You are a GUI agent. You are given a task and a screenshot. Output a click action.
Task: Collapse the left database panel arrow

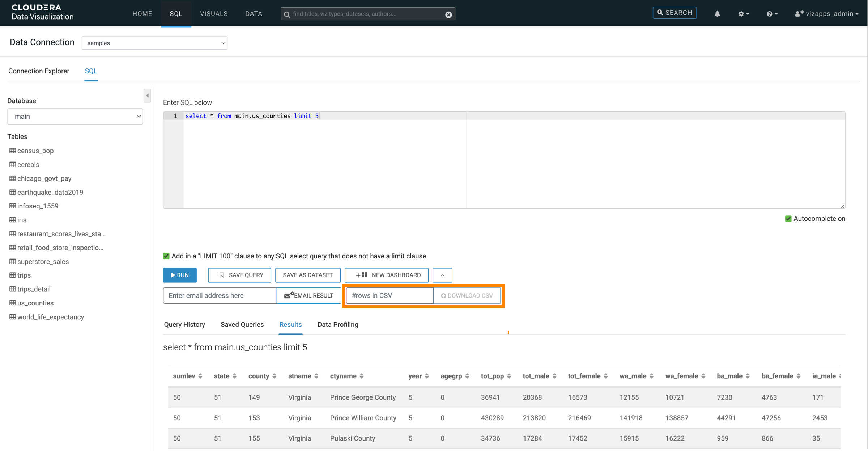point(147,96)
